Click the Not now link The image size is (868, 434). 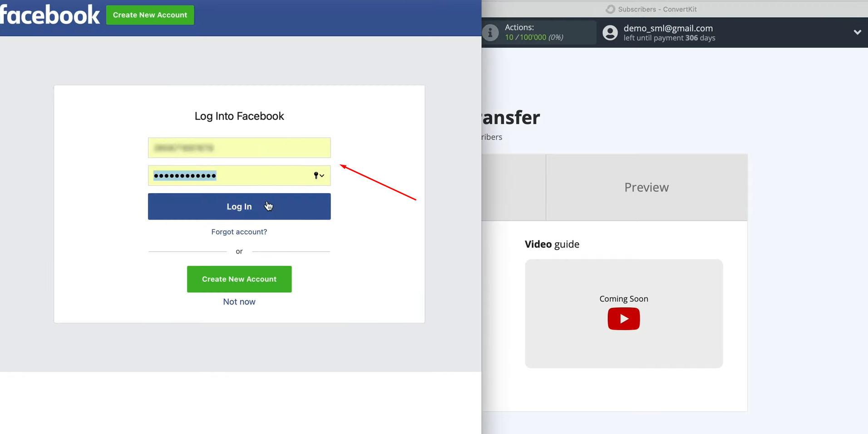[x=239, y=302]
